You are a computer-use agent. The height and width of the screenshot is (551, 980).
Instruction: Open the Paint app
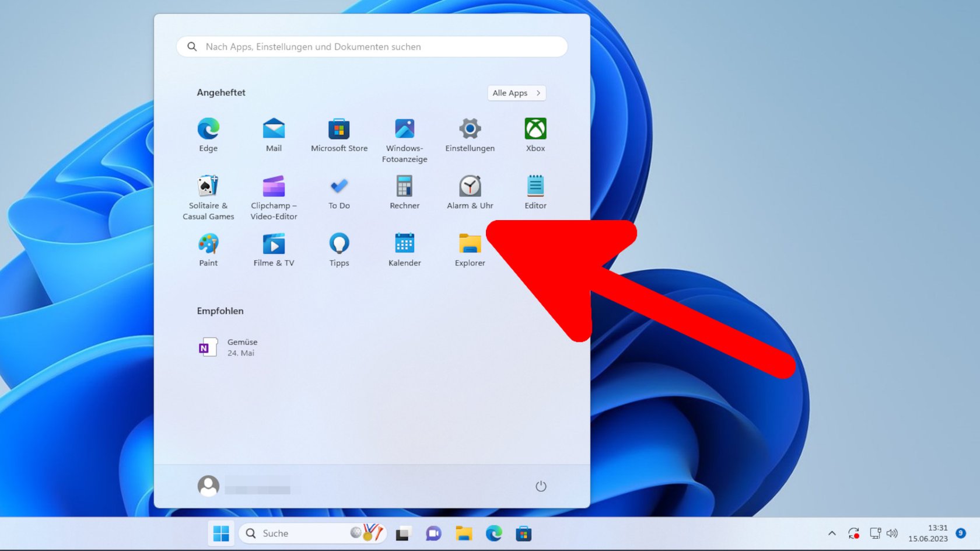click(x=208, y=249)
